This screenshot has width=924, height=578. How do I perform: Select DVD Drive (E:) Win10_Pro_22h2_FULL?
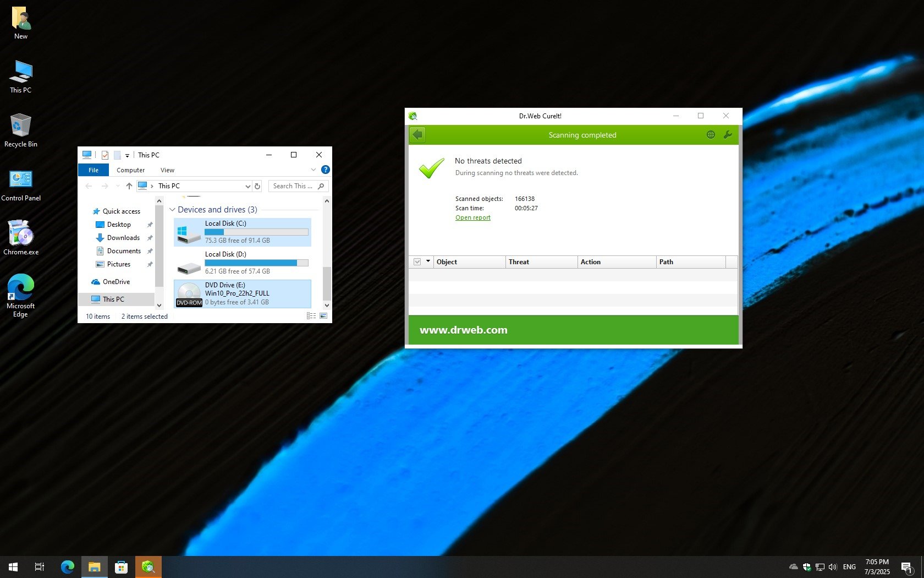point(243,293)
